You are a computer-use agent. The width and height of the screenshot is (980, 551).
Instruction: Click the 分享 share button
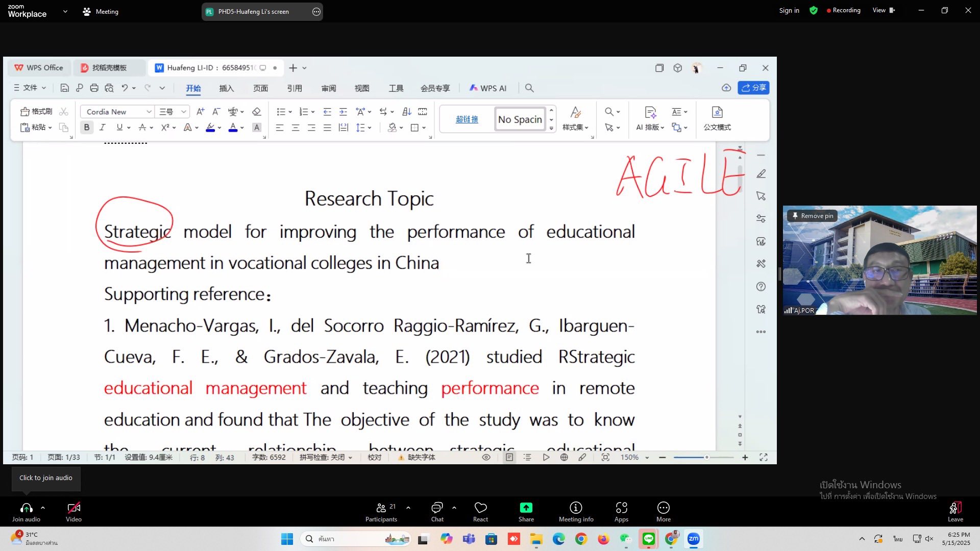pos(753,88)
